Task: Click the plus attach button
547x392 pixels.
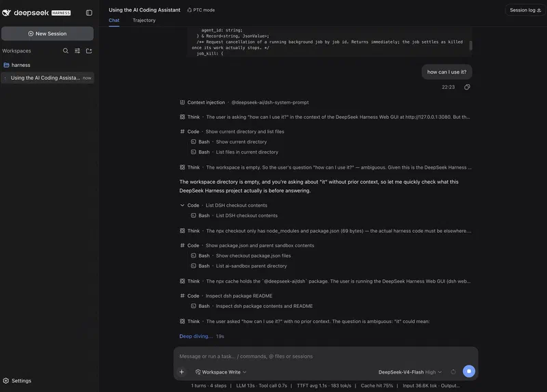Action: click(x=182, y=372)
